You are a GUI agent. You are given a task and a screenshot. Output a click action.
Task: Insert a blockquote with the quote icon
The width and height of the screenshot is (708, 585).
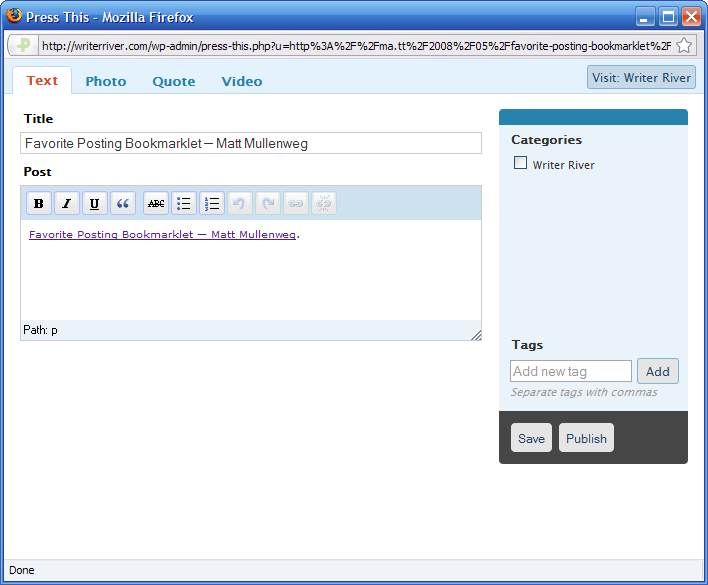(123, 203)
